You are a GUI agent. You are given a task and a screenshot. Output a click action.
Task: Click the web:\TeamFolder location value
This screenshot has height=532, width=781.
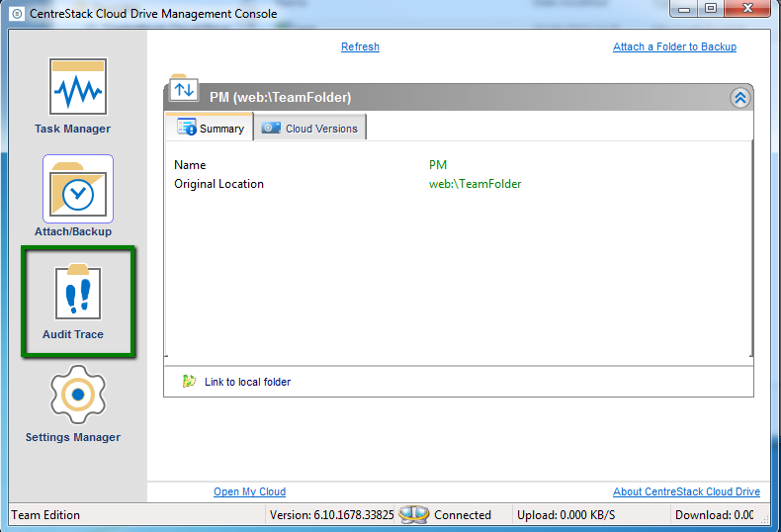point(476,184)
